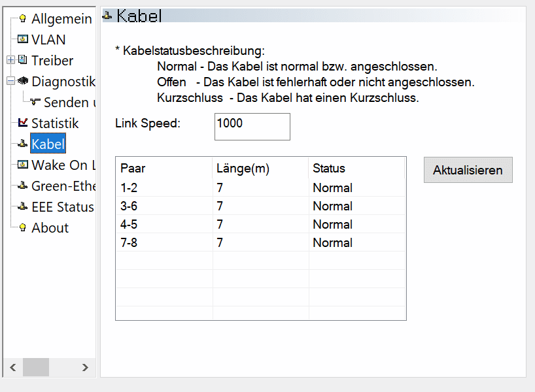Click the Link Speed field

[x=252, y=126]
